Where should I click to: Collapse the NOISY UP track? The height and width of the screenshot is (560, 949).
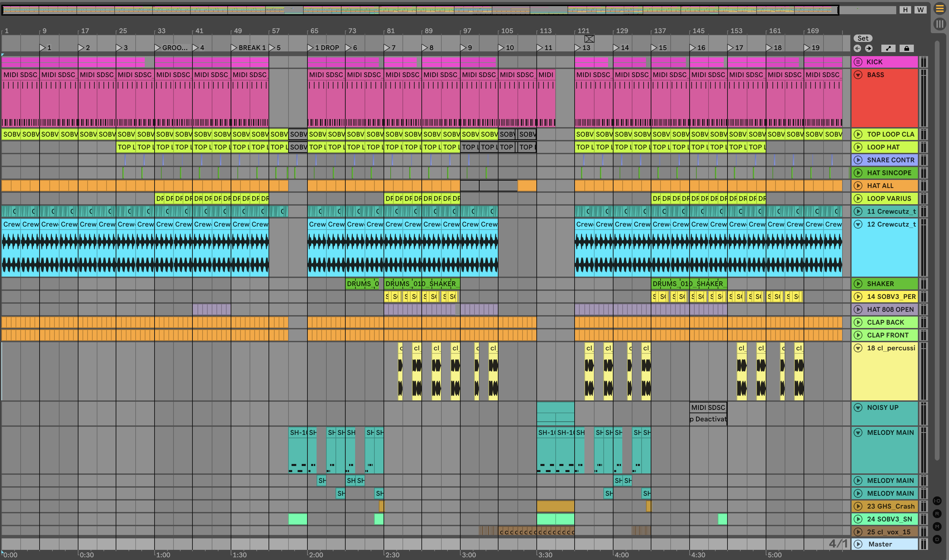click(x=858, y=407)
